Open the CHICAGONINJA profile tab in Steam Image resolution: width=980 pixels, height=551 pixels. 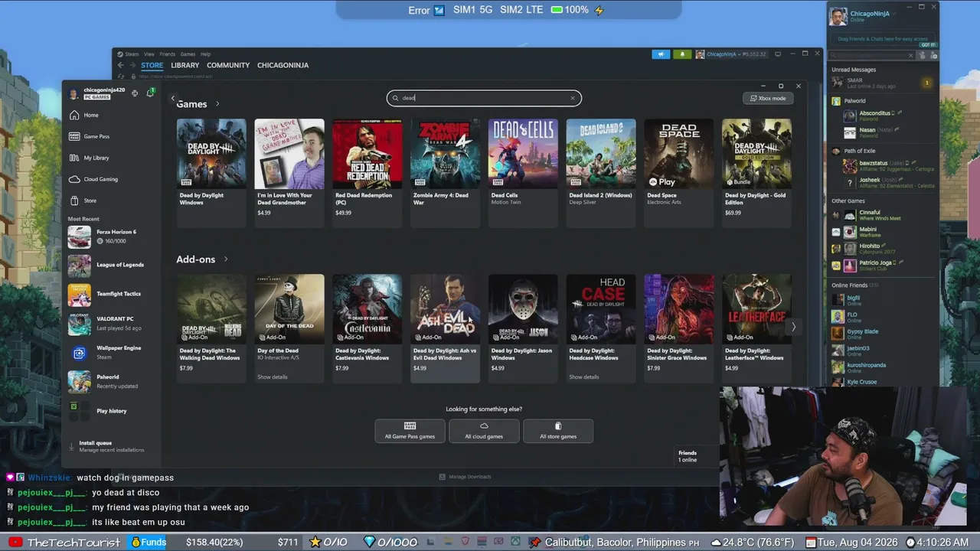pyautogui.click(x=283, y=65)
